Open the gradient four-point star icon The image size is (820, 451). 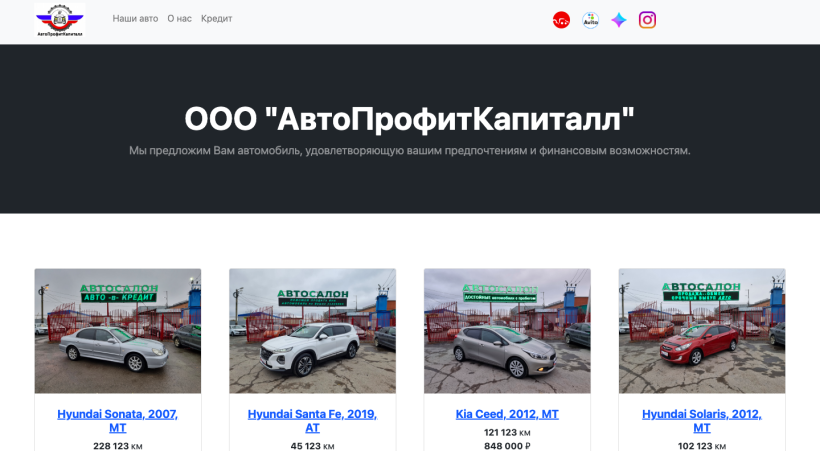coord(619,20)
